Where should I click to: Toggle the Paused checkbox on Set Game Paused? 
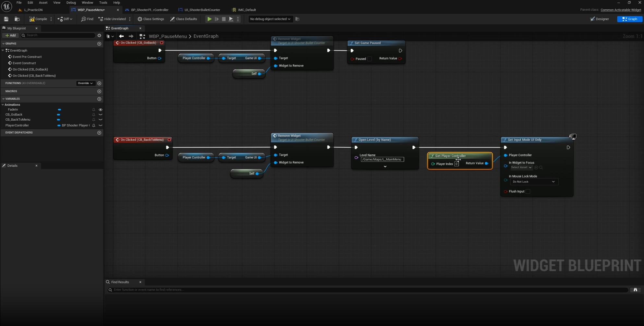(370, 59)
